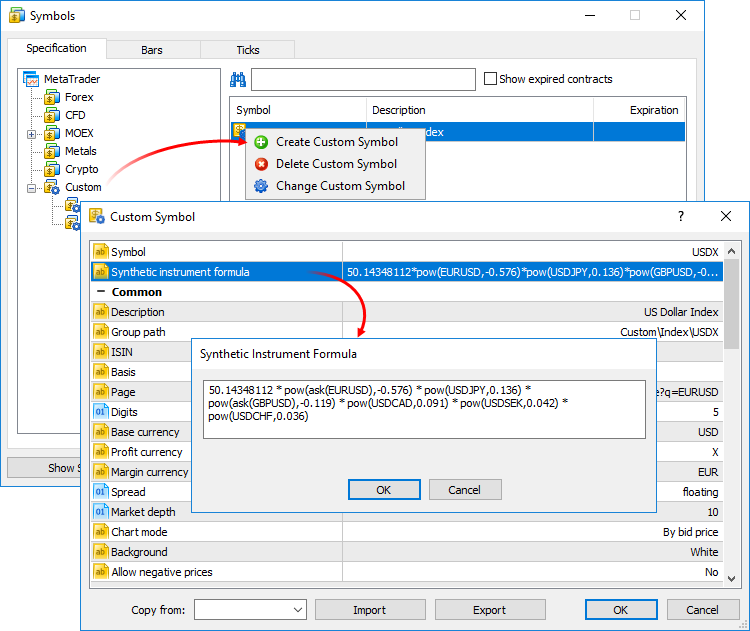Click the Import button
750x631 pixels.
click(x=369, y=610)
